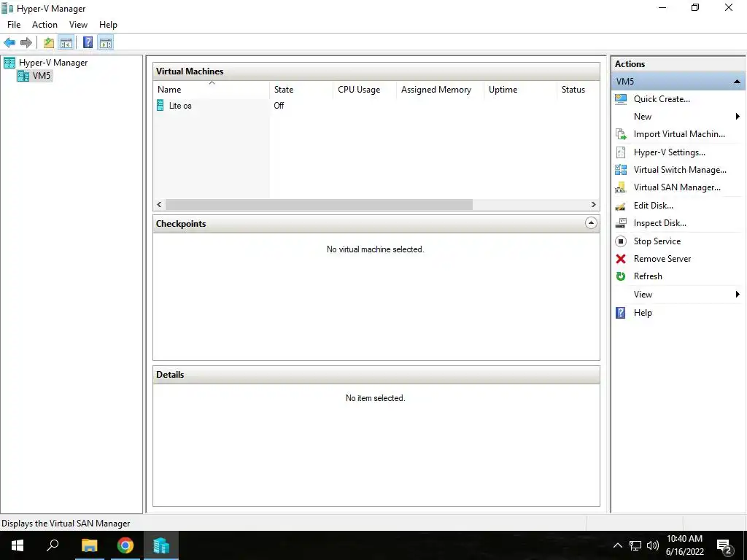
Task: Show hidden system tray icons
Action: 617,545
